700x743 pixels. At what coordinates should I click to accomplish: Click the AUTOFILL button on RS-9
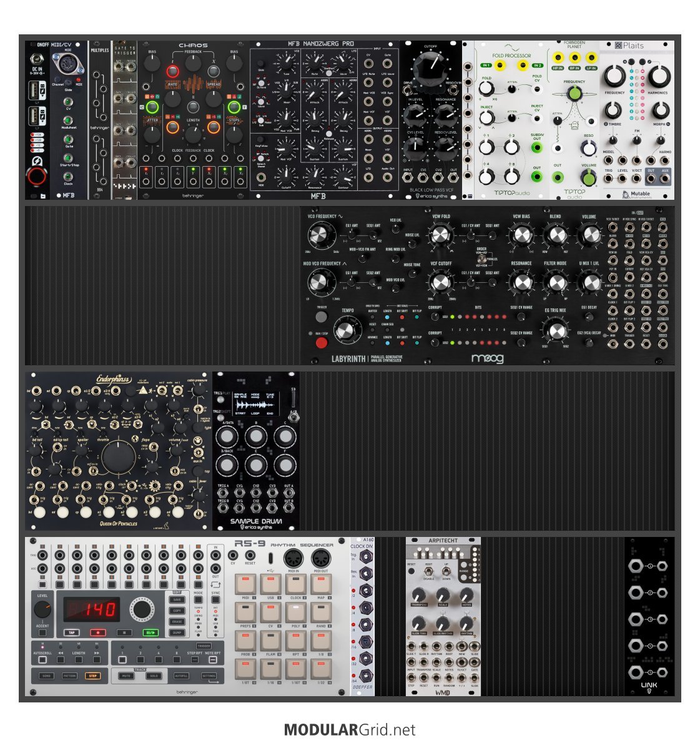[181, 676]
